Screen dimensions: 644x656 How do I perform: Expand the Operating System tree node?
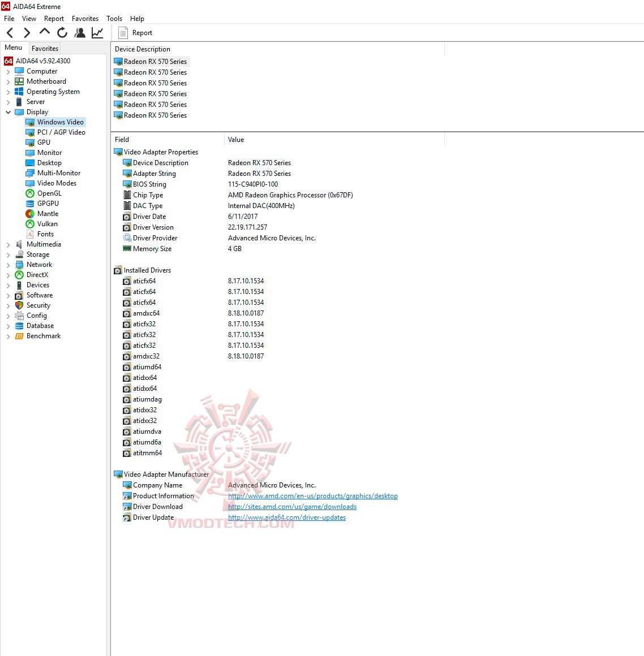tap(8, 92)
